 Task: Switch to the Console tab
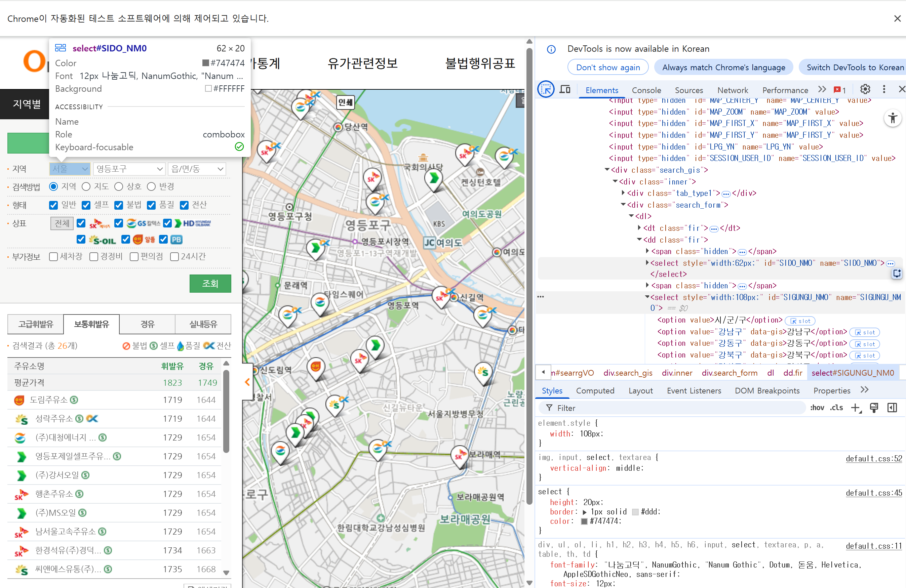[x=646, y=90]
